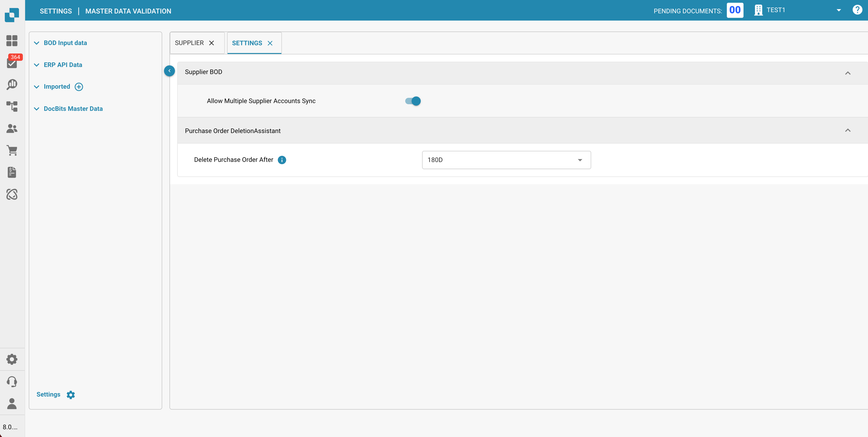This screenshot has width=868, height=437.
Task: Open the dashboard grid icon in sidebar
Action: [x=12, y=41]
